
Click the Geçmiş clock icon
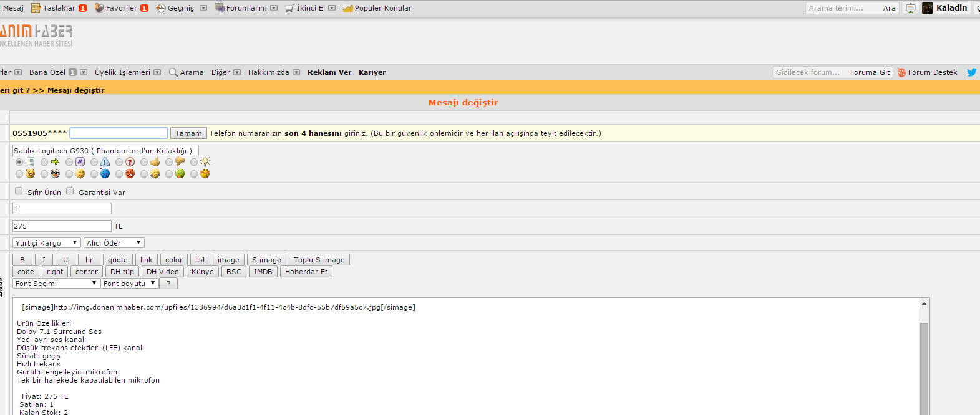tap(161, 8)
